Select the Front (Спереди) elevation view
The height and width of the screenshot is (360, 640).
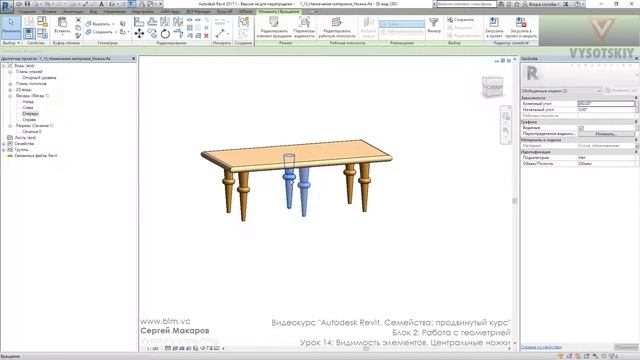point(31,114)
